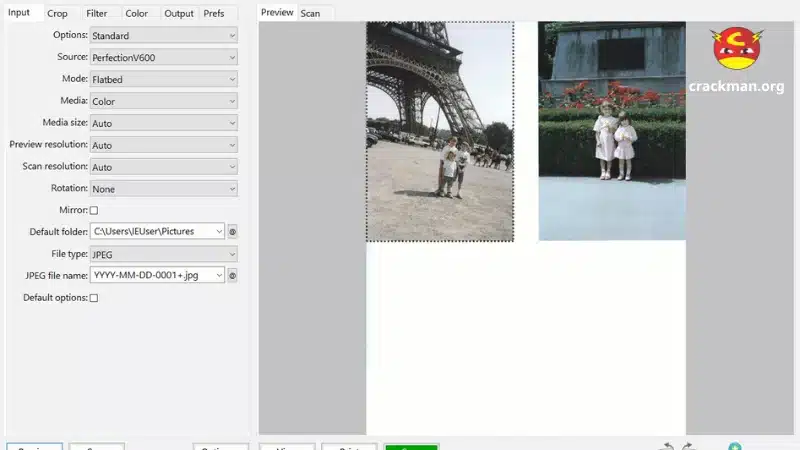Expand the Media dropdown set to Color

point(163,101)
